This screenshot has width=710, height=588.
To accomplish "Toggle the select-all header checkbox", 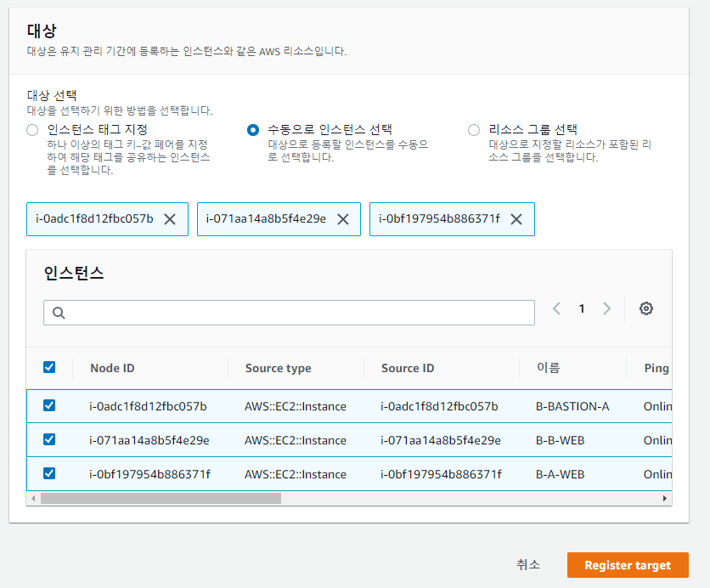I will (x=49, y=367).
